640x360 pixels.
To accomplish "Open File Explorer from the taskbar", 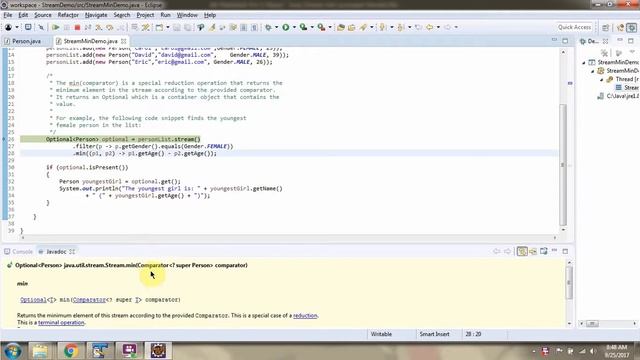I will 40,351.
